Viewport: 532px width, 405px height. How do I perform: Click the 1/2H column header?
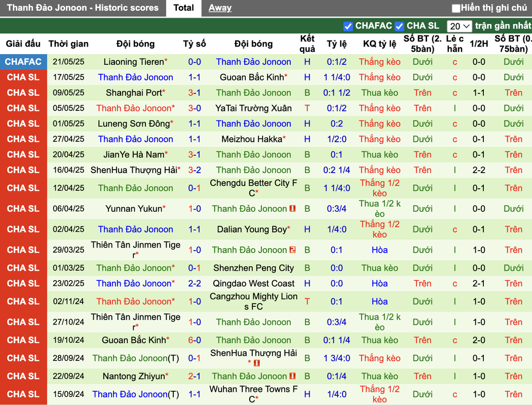pyautogui.click(x=479, y=44)
